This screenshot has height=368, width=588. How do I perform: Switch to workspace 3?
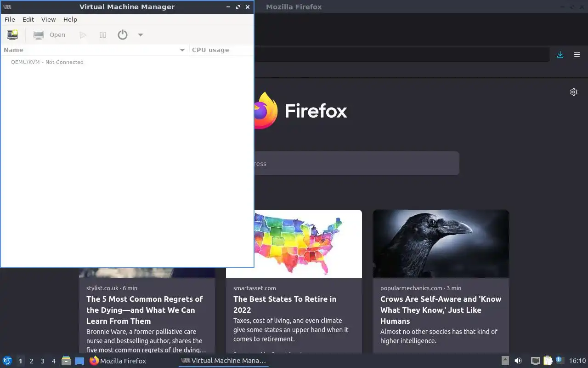point(42,361)
